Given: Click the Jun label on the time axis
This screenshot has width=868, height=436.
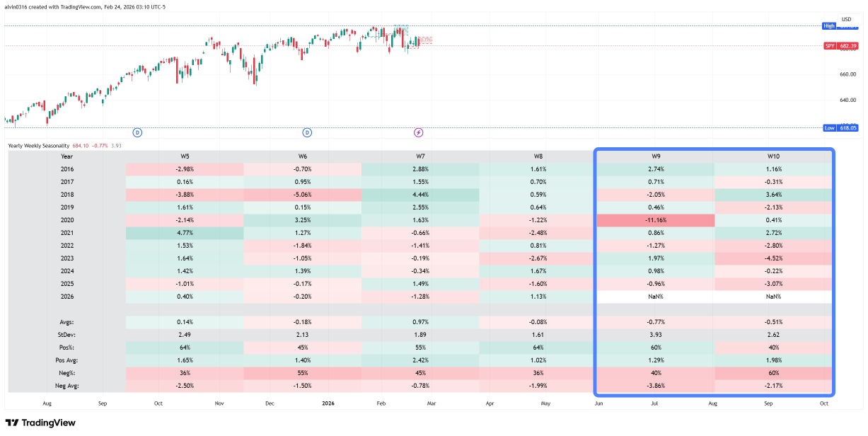Looking at the screenshot, I should pyautogui.click(x=598, y=403).
